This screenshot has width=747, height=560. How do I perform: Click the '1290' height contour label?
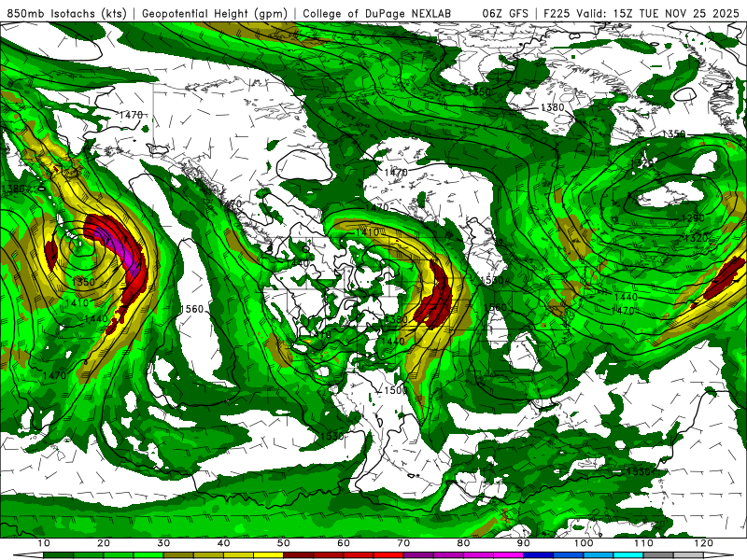(693, 218)
